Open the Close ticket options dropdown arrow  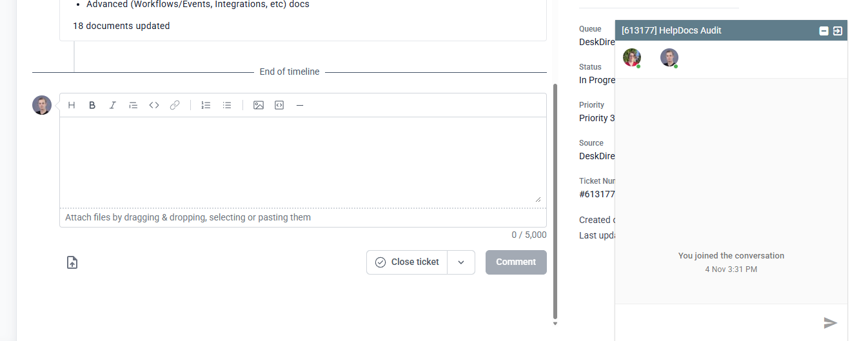461,262
